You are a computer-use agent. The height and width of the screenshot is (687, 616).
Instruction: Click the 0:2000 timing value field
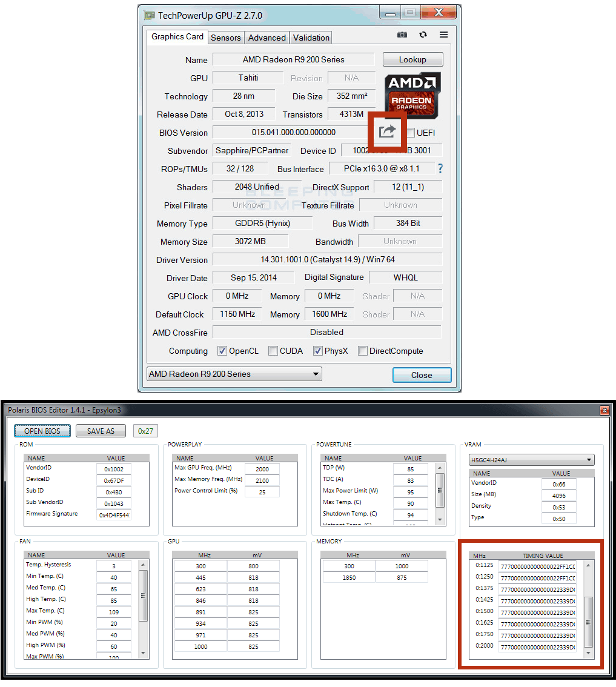tap(537, 647)
